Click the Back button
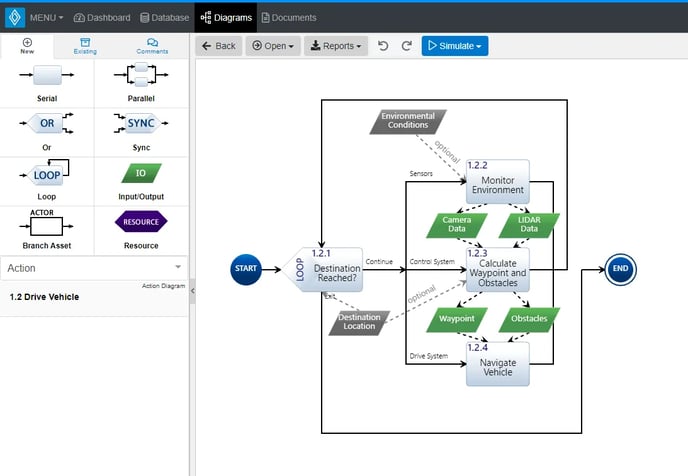Viewport: 688px width, 476px height. click(218, 46)
